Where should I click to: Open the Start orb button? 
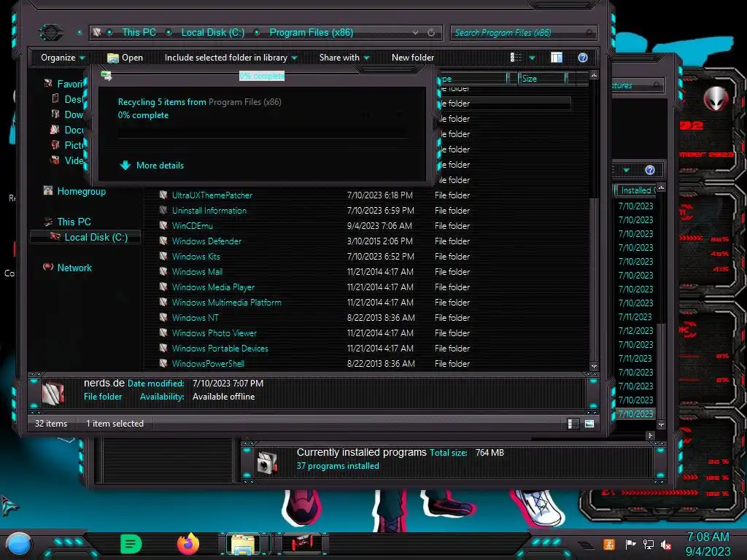tap(18, 545)
